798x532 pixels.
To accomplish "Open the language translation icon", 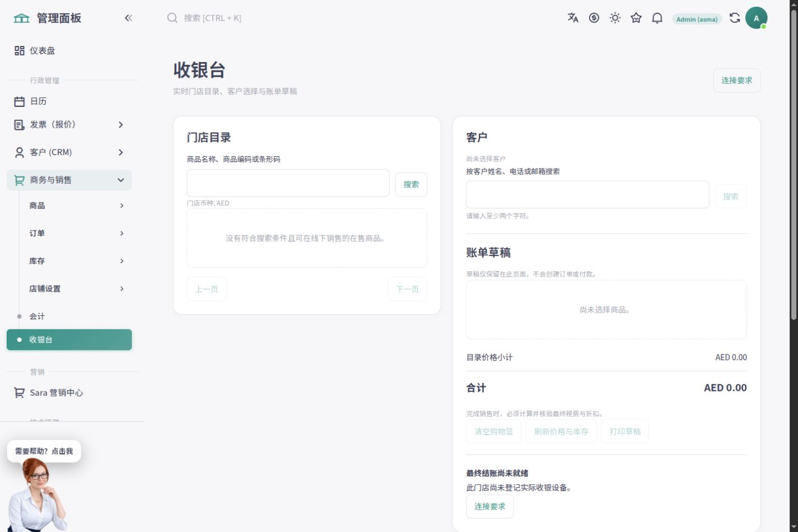I will click(573, 18).
